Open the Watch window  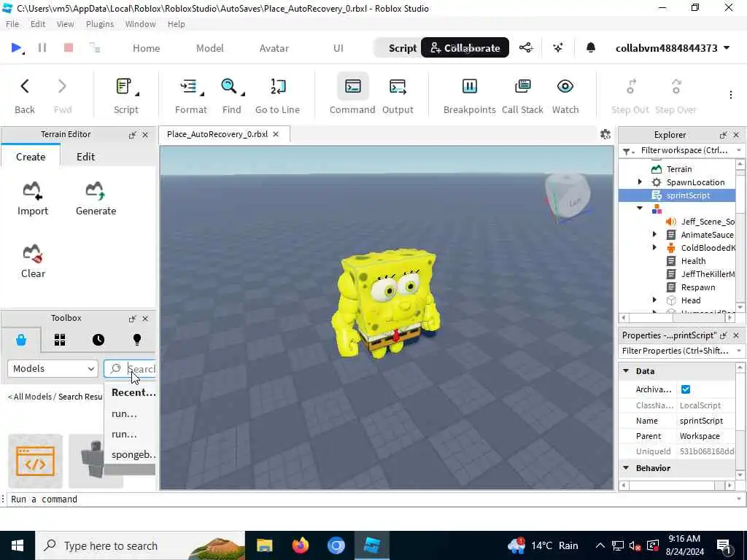pos(565,96)
